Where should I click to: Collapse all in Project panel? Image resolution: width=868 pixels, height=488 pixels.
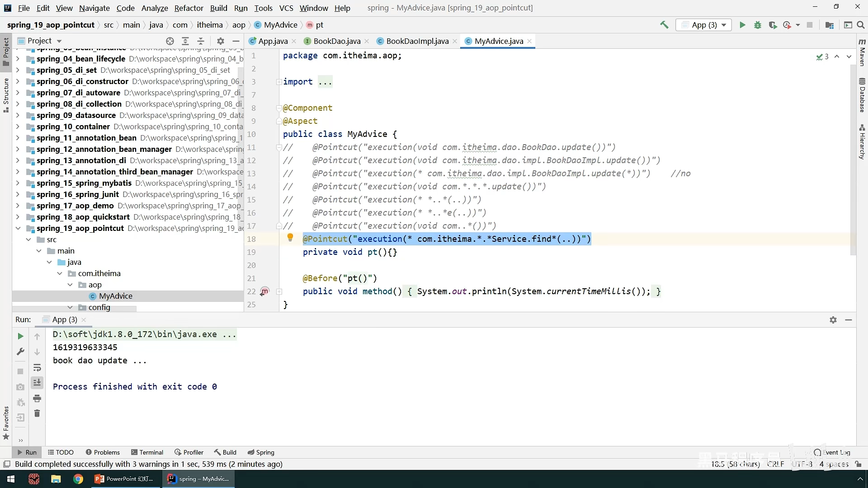click(x=201, y=41)
